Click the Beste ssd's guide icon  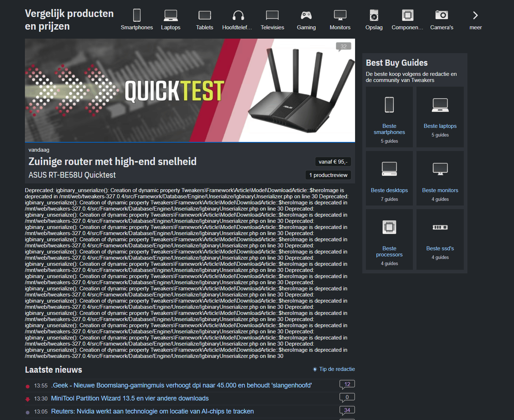coord(440,227)
